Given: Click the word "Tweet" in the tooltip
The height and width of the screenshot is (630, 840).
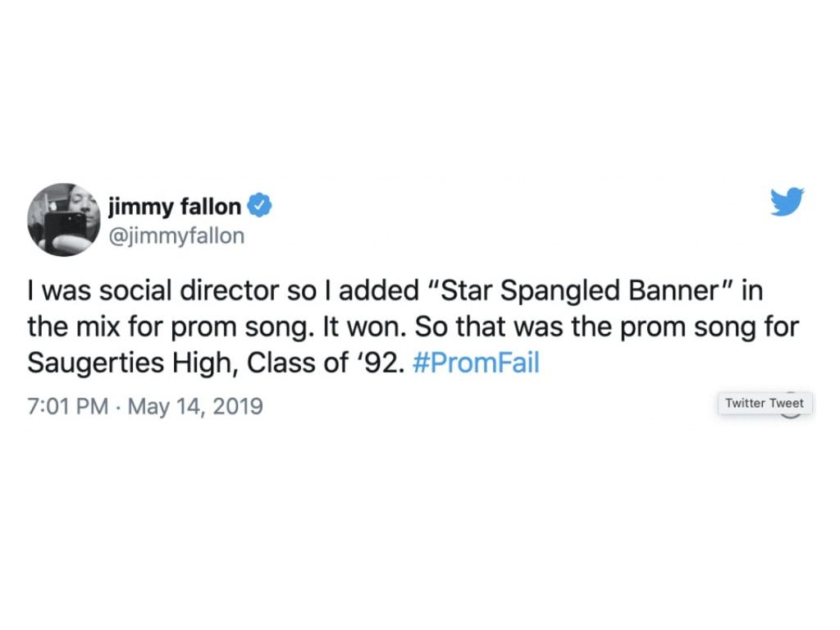Looking at the screenshot, I should pos(786,403).
